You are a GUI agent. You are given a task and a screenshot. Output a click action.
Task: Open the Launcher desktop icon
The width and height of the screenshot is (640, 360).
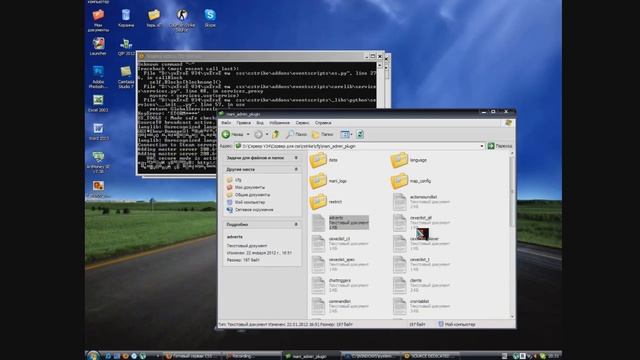98,46
